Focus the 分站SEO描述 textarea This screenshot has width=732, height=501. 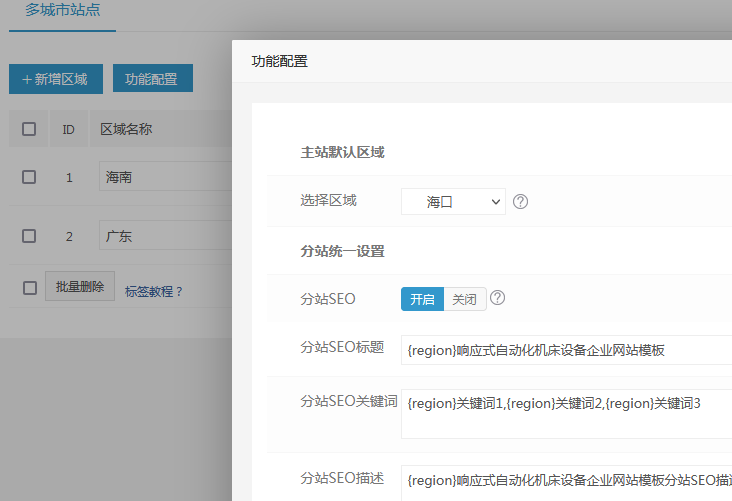coord(566,483)
